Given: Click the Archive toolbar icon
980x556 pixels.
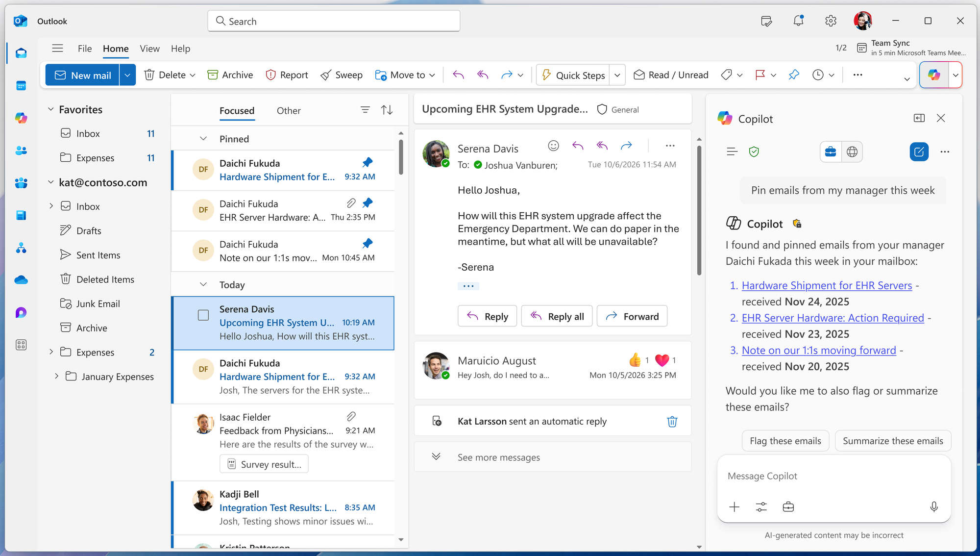Looking at the screenshot, I should 213,75.
